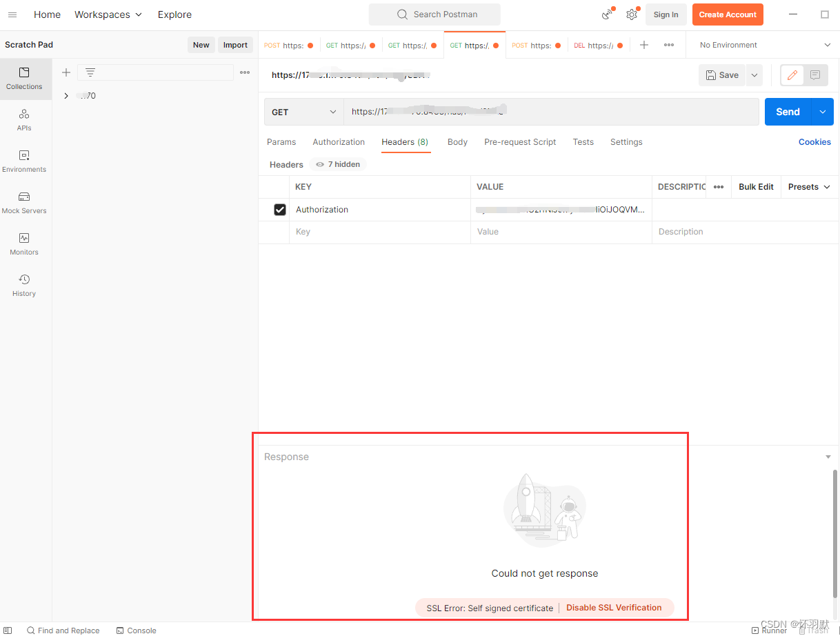The height and width of the screenshot is (636, 840).
Task: Click the New button in Scratch Pad
Action: pos(201,45)
